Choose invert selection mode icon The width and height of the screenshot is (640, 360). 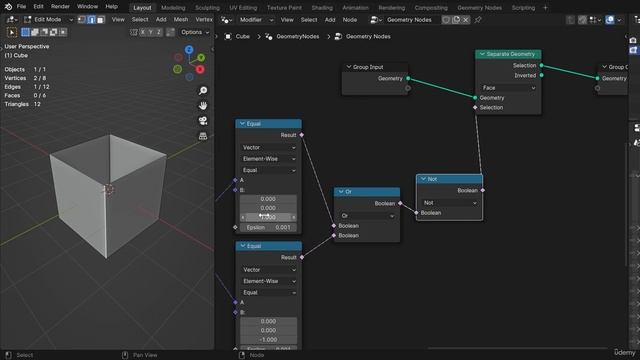(53, 32)
